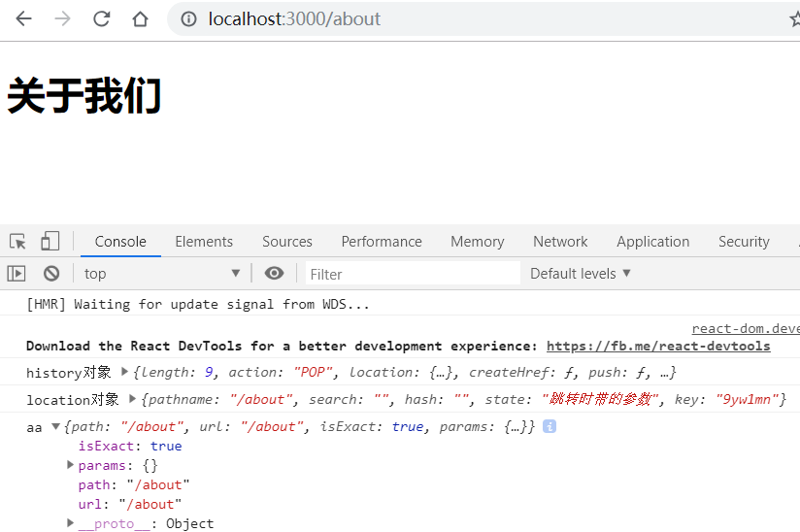Open the Sources tab
800x532 pixels.
tap(286, 242)
